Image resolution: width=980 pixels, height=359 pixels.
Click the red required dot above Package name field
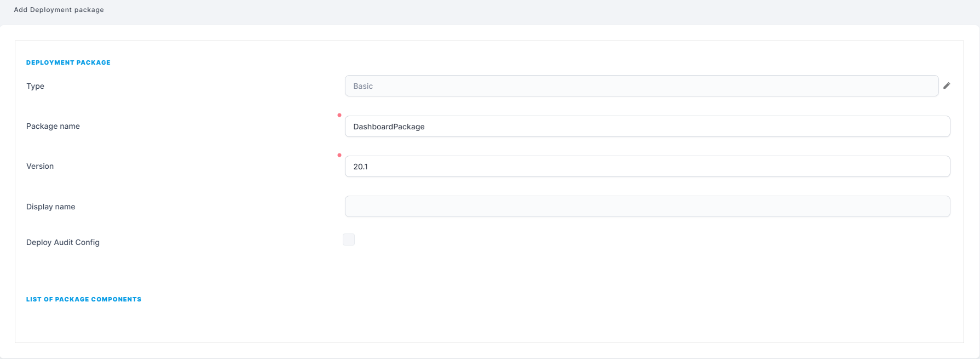339,115
